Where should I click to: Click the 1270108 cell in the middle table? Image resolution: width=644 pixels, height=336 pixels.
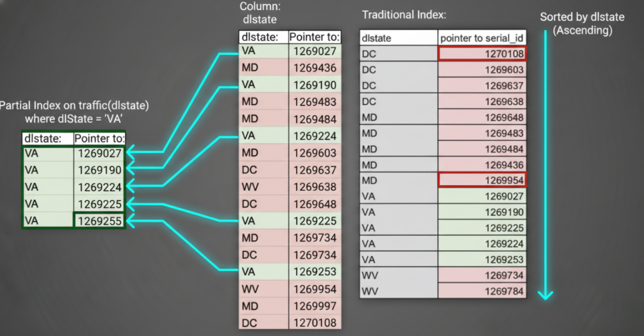[314, 322]
